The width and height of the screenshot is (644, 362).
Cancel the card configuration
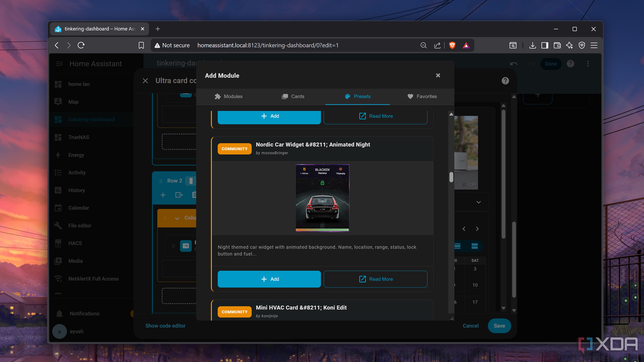click(470, 326)
